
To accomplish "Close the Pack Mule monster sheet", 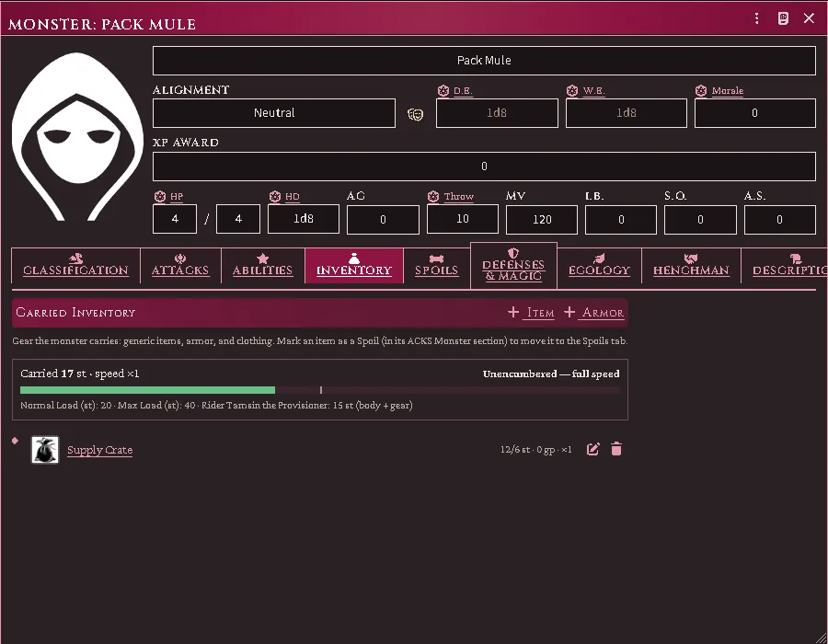I will [x=809, y=18].
